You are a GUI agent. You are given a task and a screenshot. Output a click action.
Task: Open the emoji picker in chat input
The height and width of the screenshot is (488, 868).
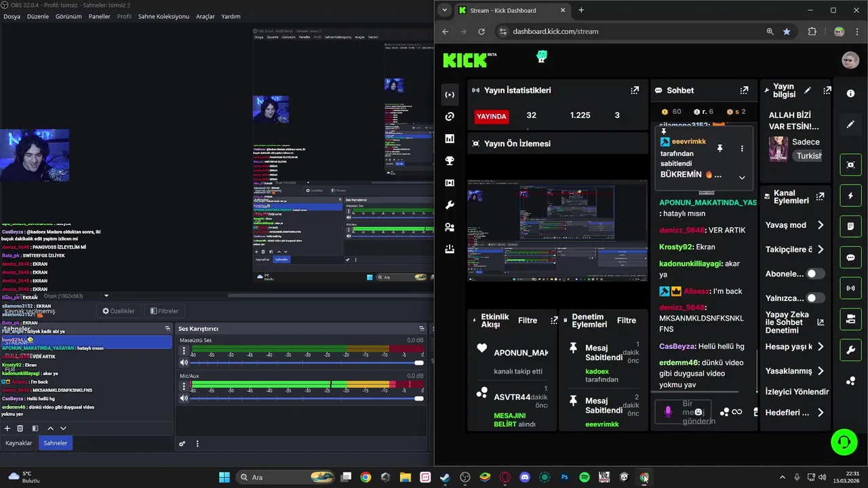pos(698,412)
